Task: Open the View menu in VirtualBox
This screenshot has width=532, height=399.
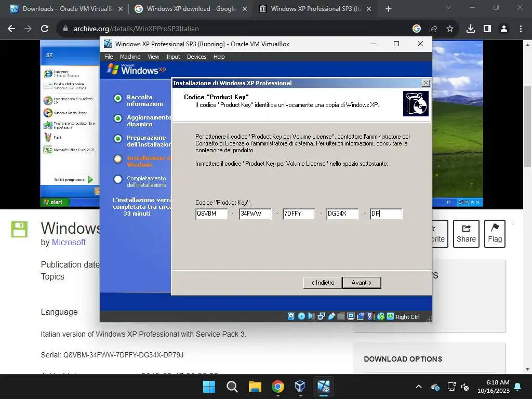Action: point(153,57)
